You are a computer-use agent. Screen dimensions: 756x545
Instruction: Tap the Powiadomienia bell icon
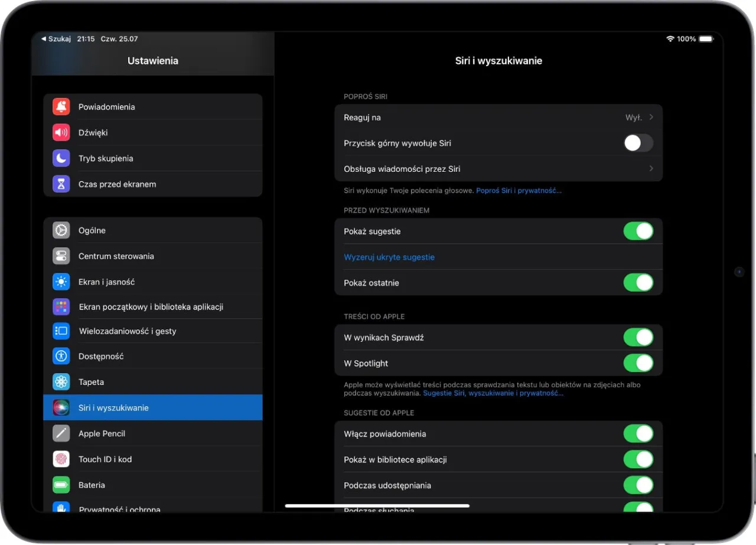pos(61,107)
